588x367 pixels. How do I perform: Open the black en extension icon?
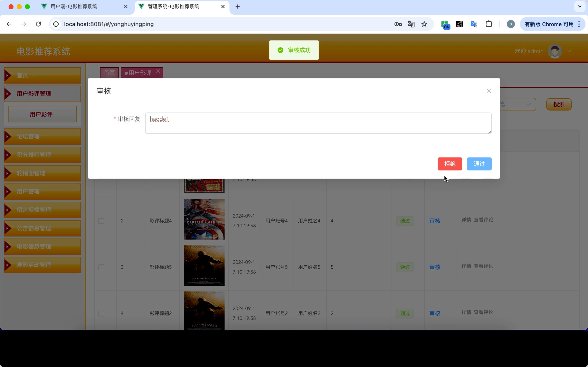tap(459, 24)
